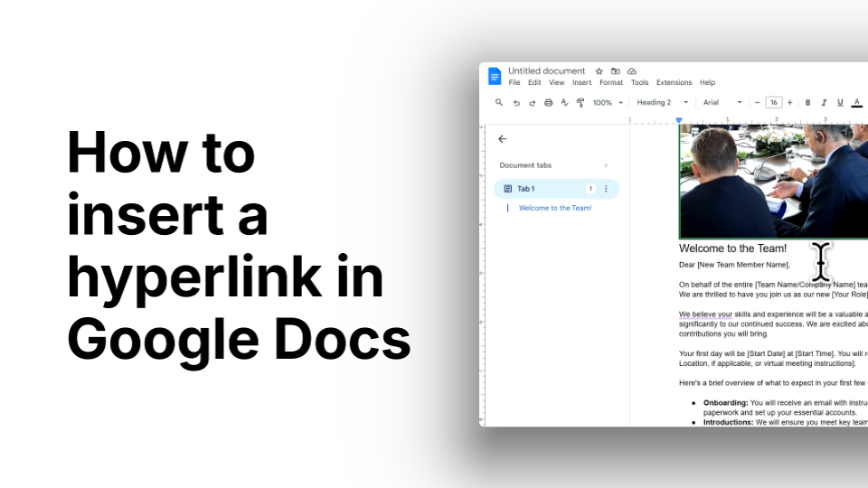Run spelling and grammar check
Viewport: 868px width, 488px height.
[564, 102]
